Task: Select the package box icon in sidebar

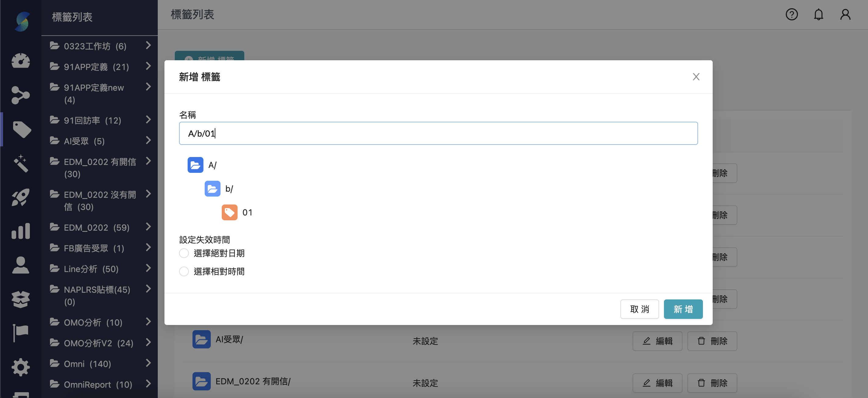Action: click(x=20, y=299)
